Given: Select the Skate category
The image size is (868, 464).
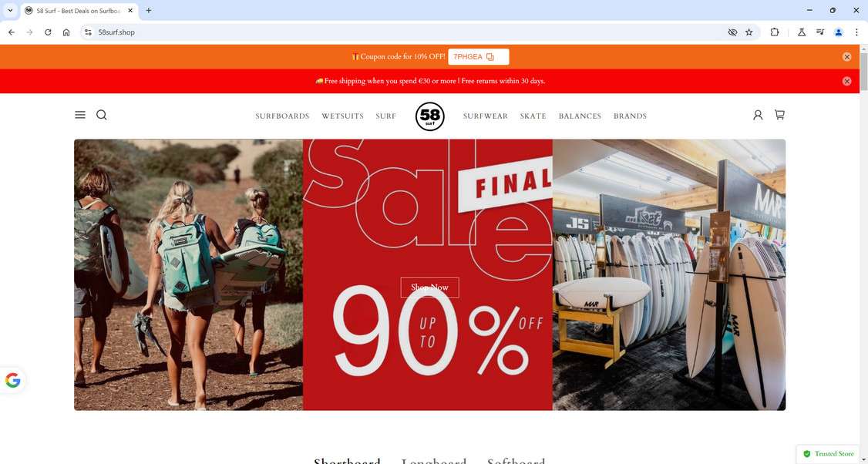Looking at the screenshot, I should click(533, 116).
